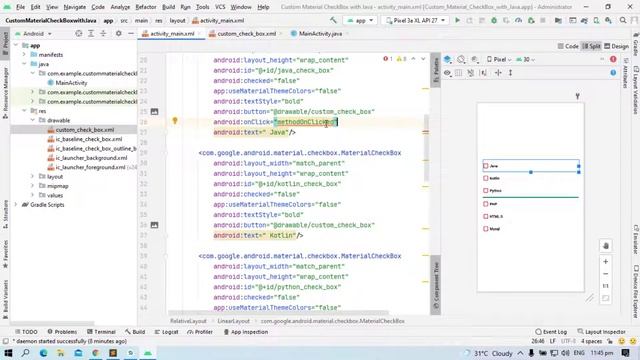Image resolution: width=640 pixels, height=360 pixels.
Task: Open the Refactor menu
Action: pyautogui.click(x=146, y=7)
